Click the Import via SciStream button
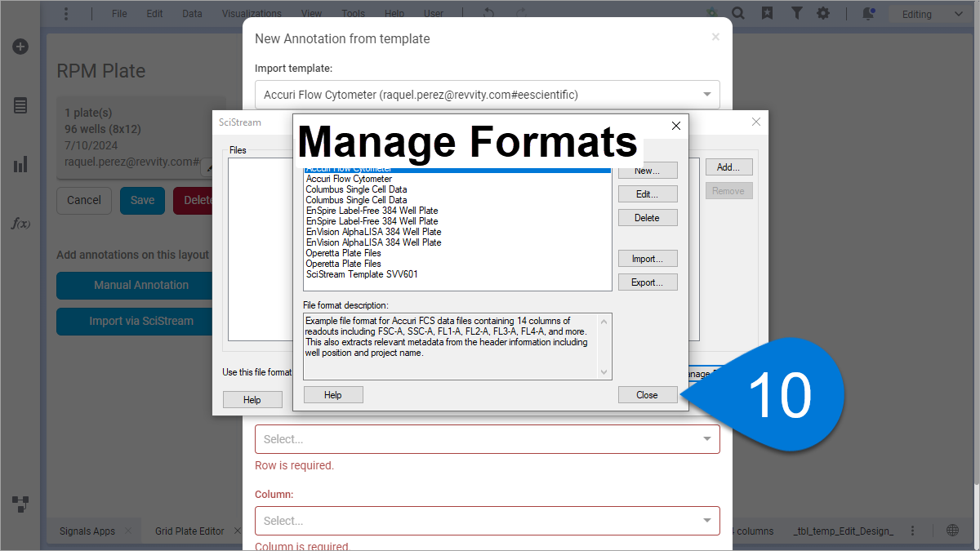 (141, 321)
